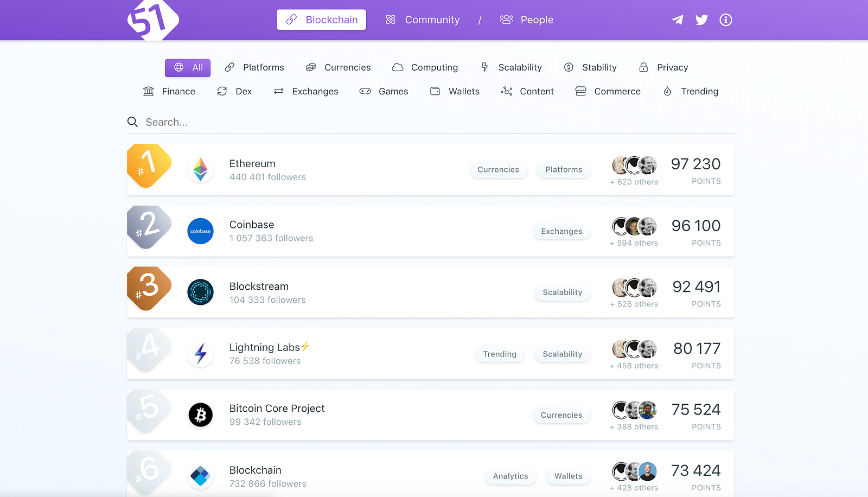The image size is (868, 497).
Task: Filter by Exchanges category
Action: (x=306, y=92)
